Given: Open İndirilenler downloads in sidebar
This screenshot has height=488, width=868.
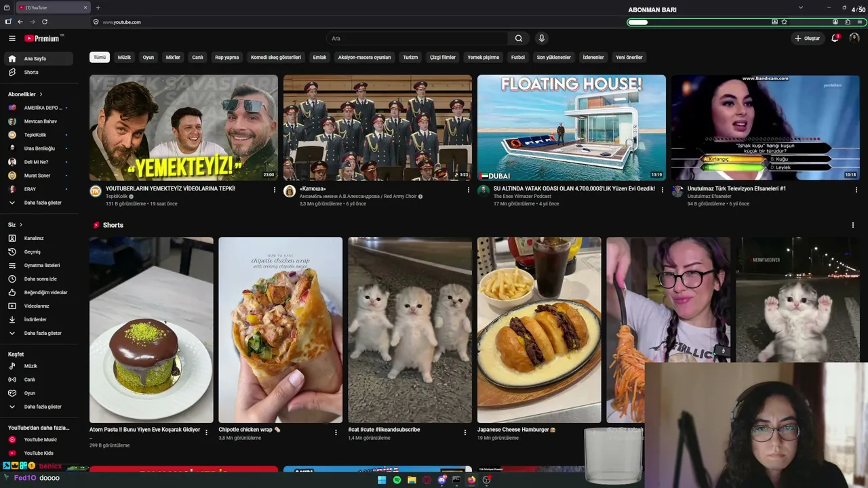Looking at the screenshot, I should click(38, 320).
